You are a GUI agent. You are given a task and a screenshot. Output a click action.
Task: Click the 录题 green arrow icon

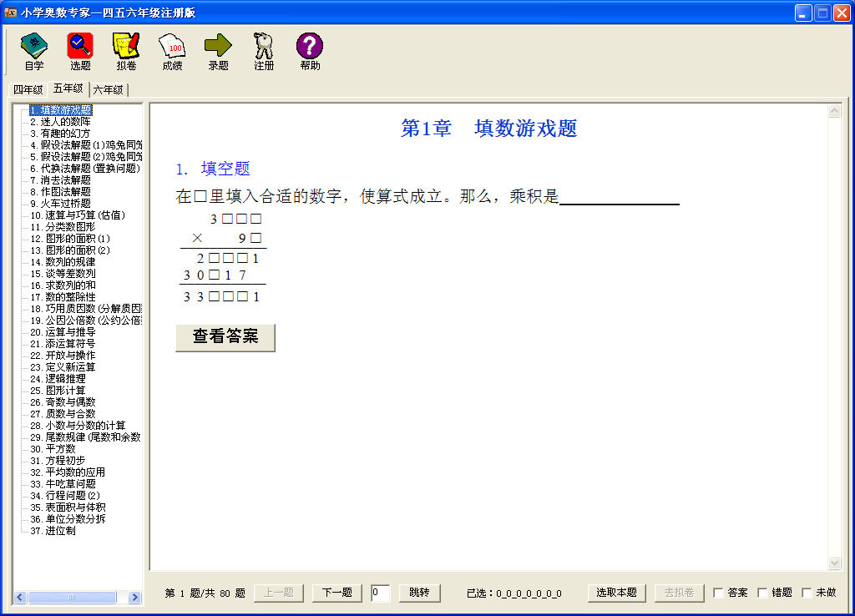click(x=218, y=46)
